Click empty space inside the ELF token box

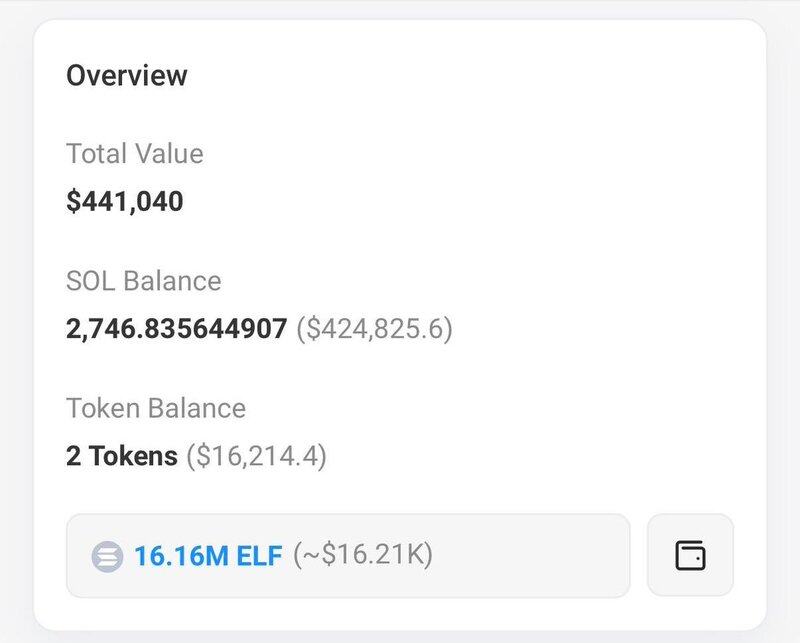click(530, 556)
